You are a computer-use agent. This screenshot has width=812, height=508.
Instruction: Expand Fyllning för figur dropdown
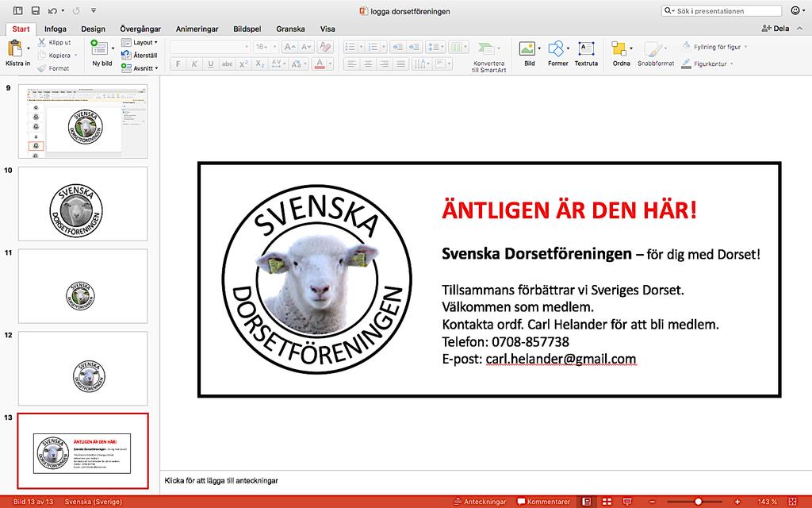pos(745,47)
